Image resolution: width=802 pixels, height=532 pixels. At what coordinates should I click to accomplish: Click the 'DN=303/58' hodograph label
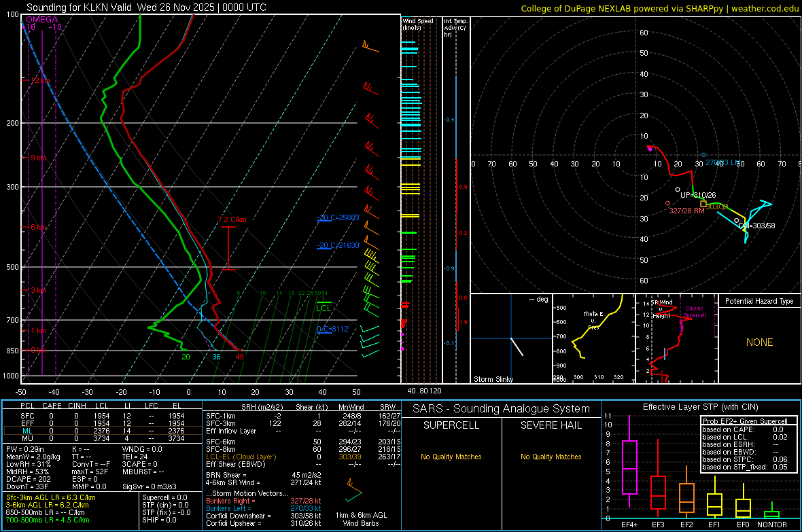click(x=757, y=226)
